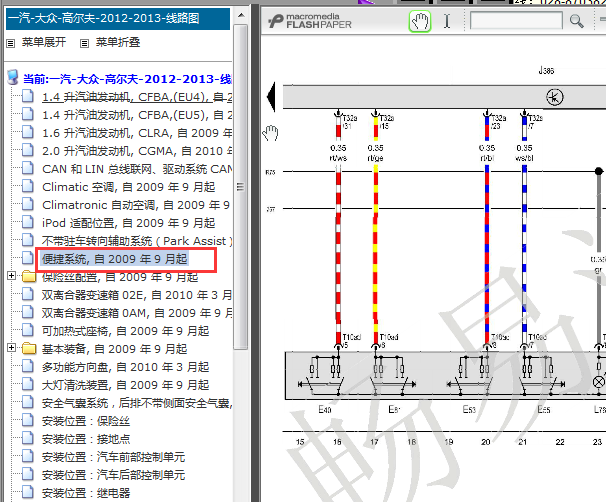The height and width of the screenshot is (502, 606).
Task: Click the Macromedia FlashPaper logo
Action: tap(310, 21)
